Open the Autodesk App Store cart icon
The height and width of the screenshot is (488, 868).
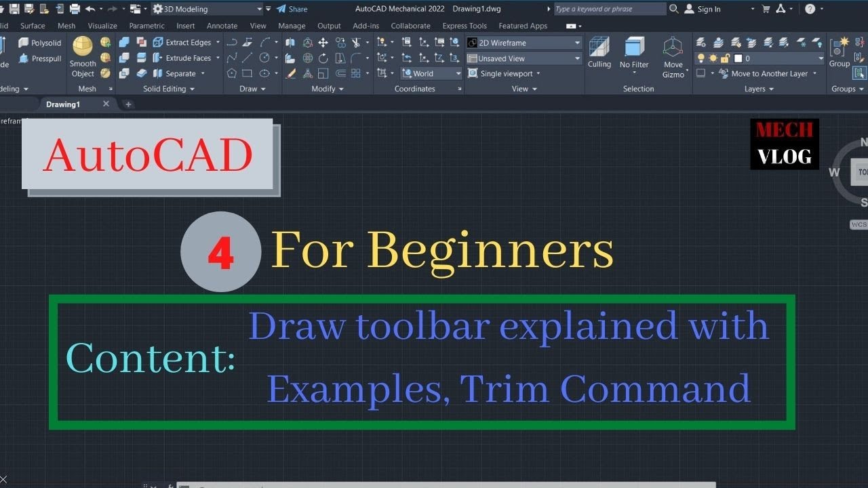pos(766,9)
